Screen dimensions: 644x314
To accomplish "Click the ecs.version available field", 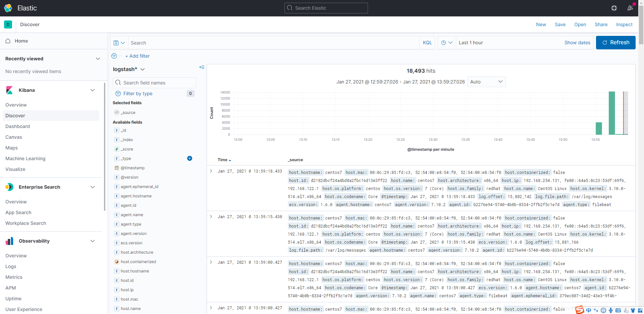I will (131, 243).
